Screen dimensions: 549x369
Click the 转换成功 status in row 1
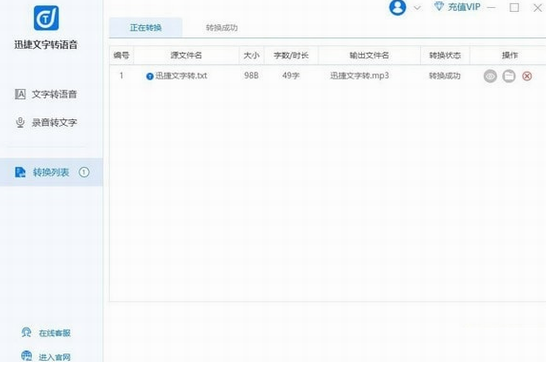[445, 76]
